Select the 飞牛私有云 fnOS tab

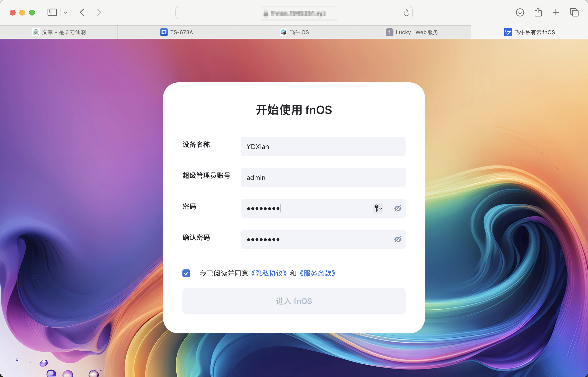(530, 32)
